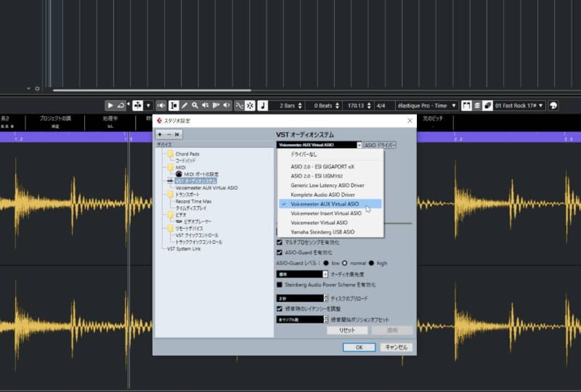Open the ASIO driver dropdown arrow

tap(359, 145)
